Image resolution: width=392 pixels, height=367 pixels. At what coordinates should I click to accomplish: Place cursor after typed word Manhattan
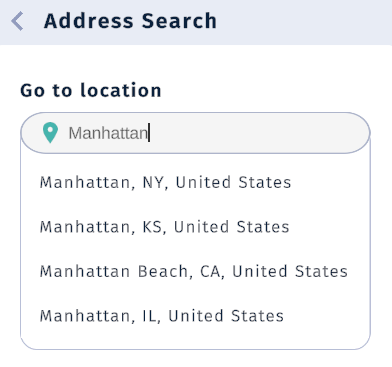click(149, 133)
